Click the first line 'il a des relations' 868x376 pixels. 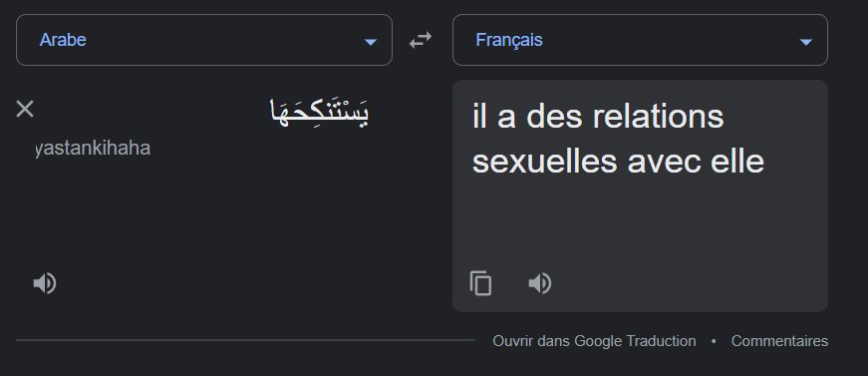(x=598, y=117)
